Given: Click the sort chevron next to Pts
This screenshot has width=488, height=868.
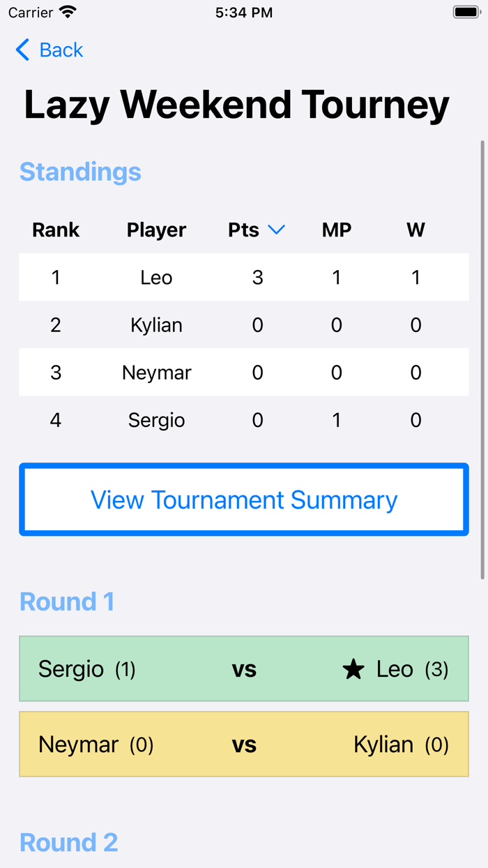Looking at the screenshot, I should (277, 230).
